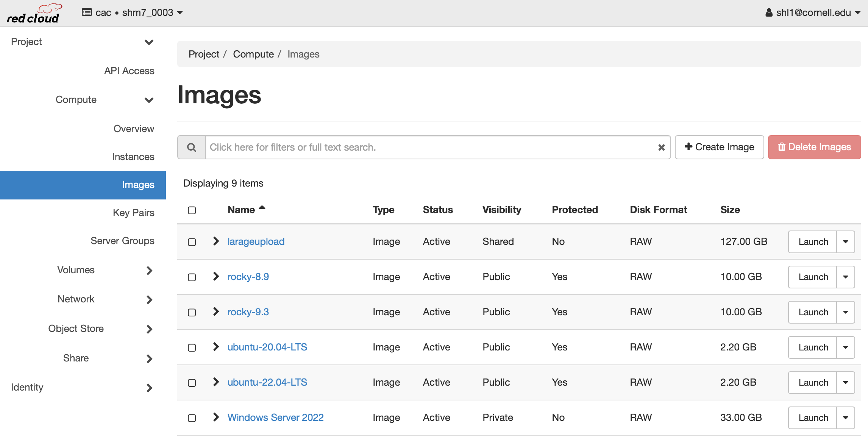Select the rocky-9.3 row checkbox
The image size is (868, 436).
point(192,312)
